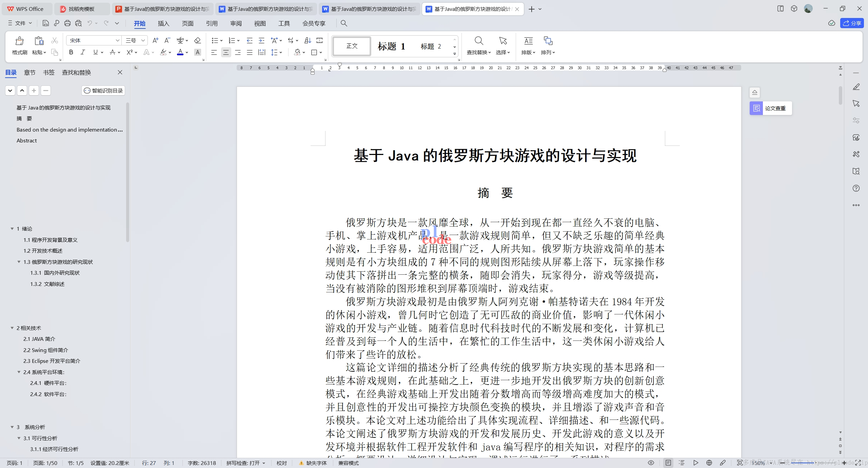Click the character shading A icon
868x468 pixels.
tap(198, 52)
